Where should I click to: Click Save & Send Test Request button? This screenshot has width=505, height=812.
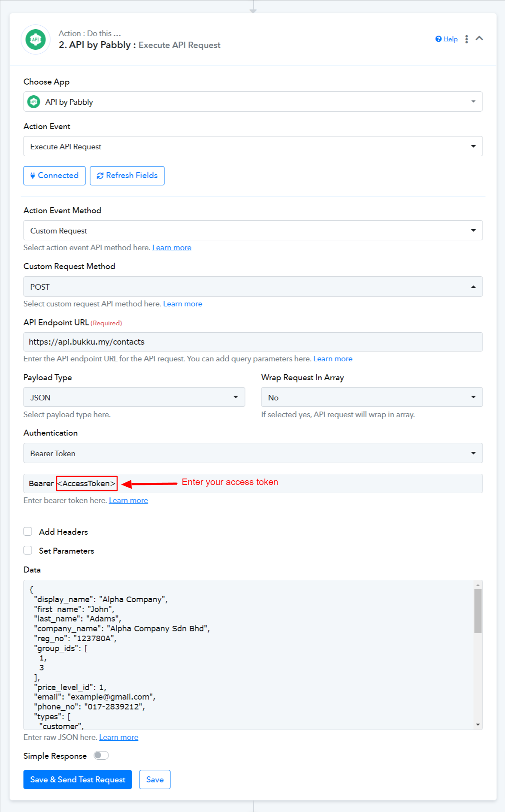[78, 779]
